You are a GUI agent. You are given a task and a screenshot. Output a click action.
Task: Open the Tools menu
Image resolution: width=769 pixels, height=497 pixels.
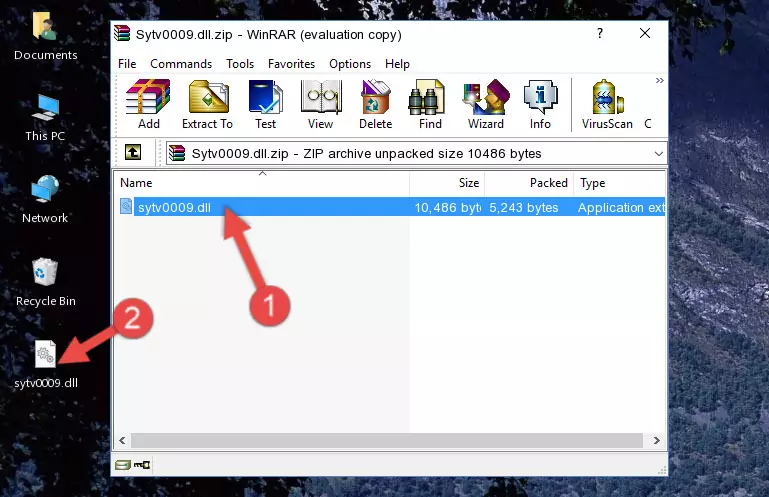tap(240, 64)
